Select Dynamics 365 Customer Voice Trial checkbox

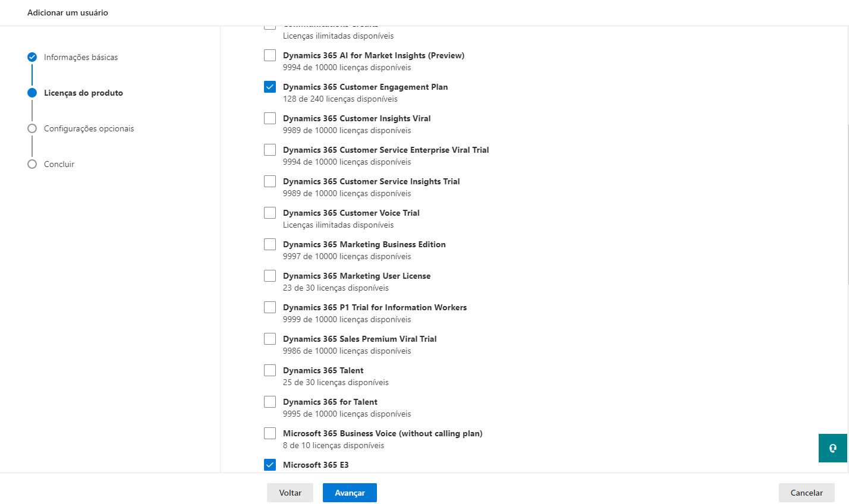270,213
